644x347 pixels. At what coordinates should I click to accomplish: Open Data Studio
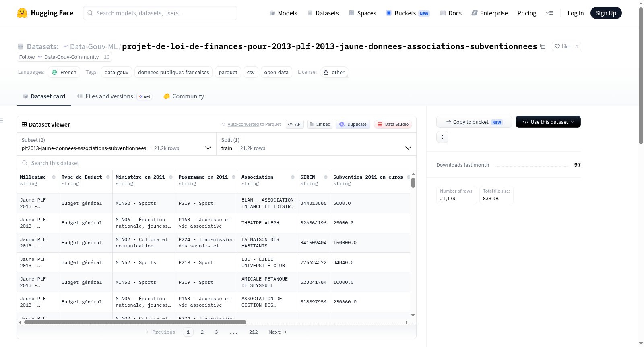[393, 124]
